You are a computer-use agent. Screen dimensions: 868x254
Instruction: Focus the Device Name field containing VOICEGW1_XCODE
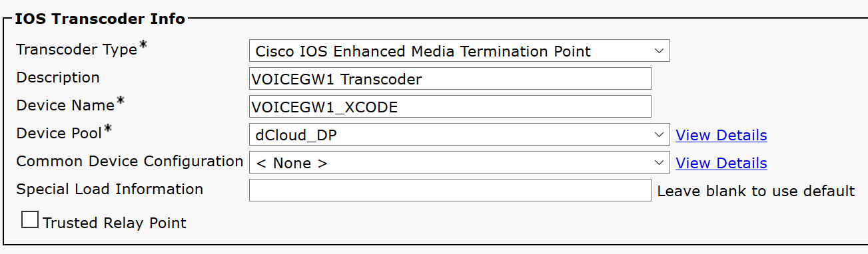450,106
